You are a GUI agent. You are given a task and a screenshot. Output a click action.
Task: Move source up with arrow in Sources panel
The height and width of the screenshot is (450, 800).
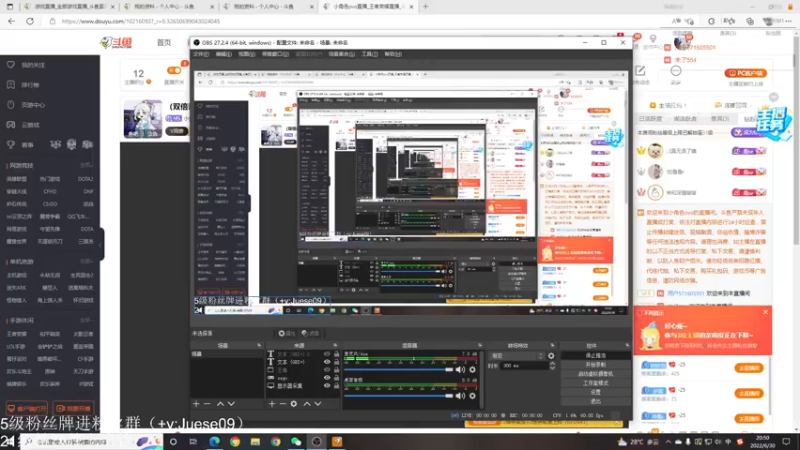(x=307, y=404)
